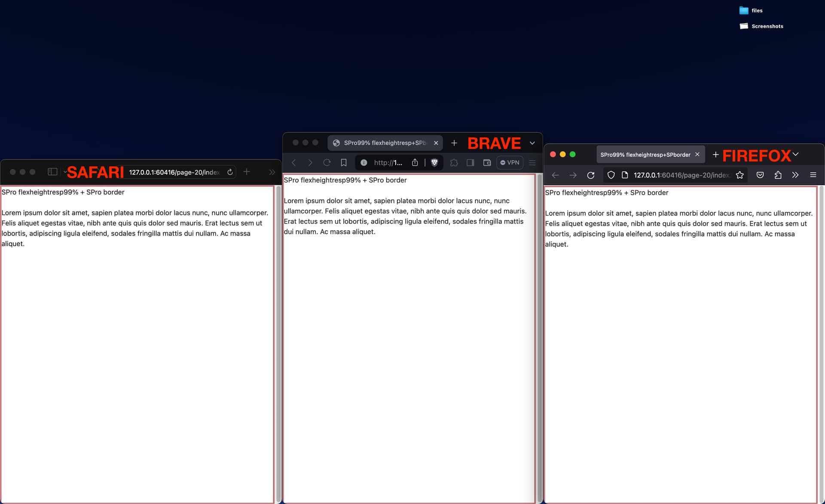
Task: Open Firefox tracking protection shield
Action: (611, 175)
